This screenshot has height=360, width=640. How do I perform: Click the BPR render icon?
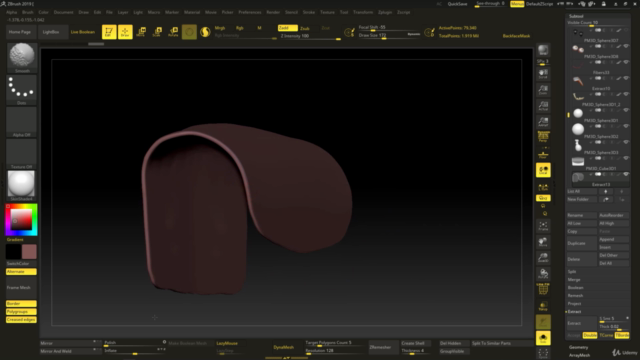click(x=543, y=51)
